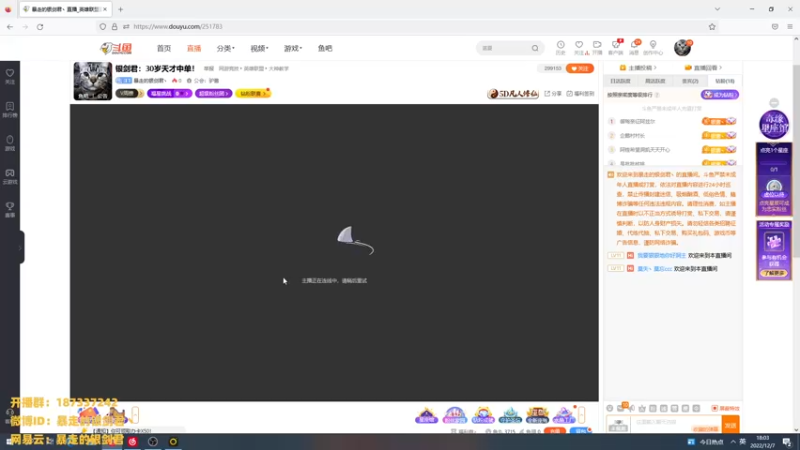Screen dimensions: 800x450
Task: Click the first gift icon in gift bar
Action: click(x=427, y=415)
